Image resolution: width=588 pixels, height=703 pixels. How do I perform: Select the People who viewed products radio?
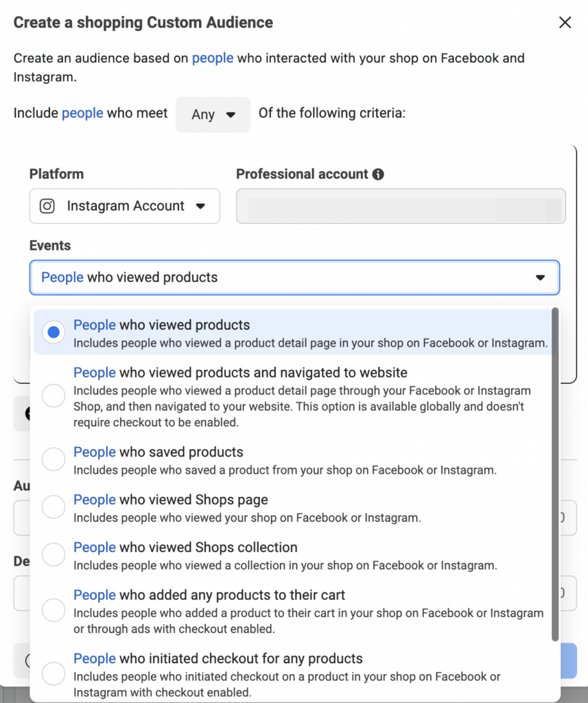click(x=54, y=333)
